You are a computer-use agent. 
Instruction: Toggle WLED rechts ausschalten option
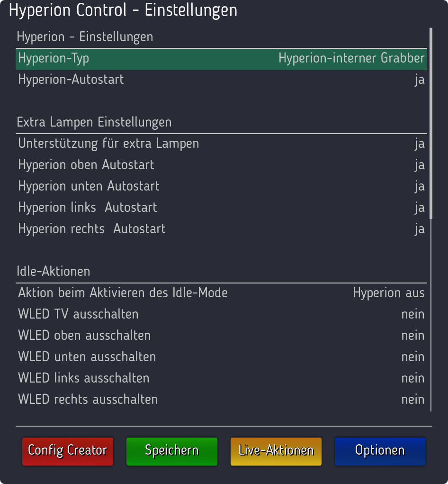pyautogui.click(x=221, y=400)
